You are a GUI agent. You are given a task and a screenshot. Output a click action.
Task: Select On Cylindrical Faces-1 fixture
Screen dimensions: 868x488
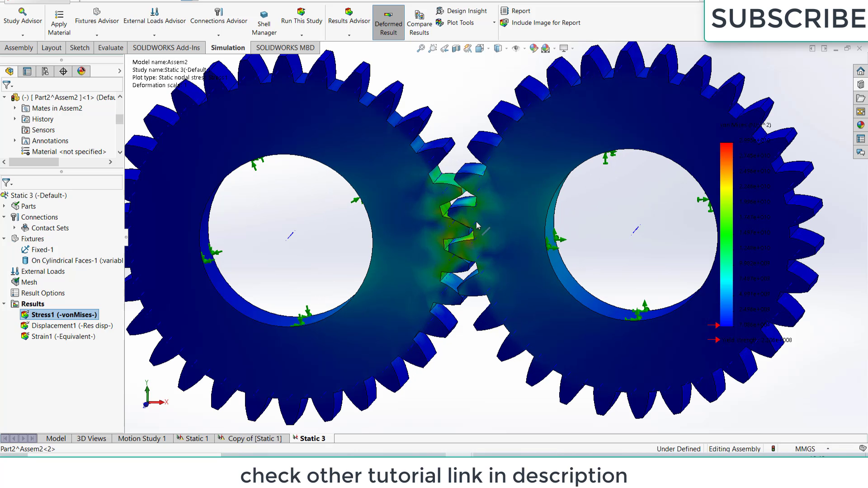pos(72,260)
